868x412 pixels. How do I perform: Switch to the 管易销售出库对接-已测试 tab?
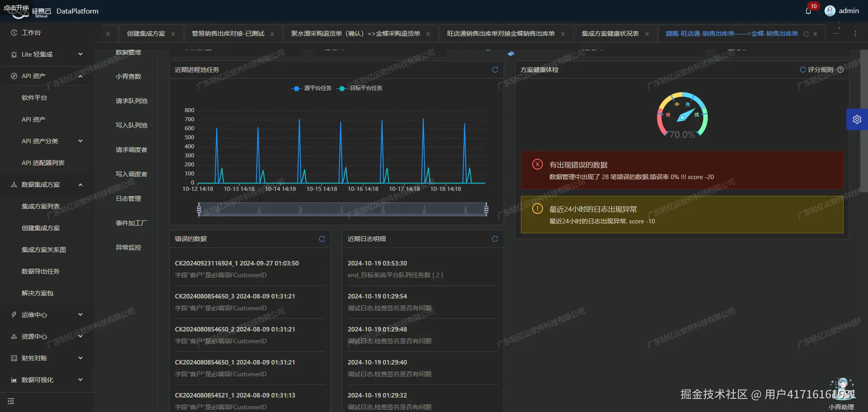(x=228, y=34)
